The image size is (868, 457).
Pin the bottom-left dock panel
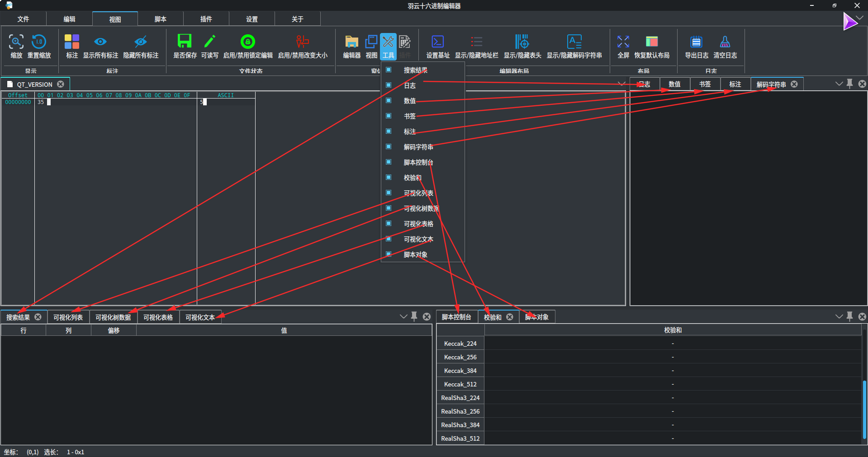(414, 316)
